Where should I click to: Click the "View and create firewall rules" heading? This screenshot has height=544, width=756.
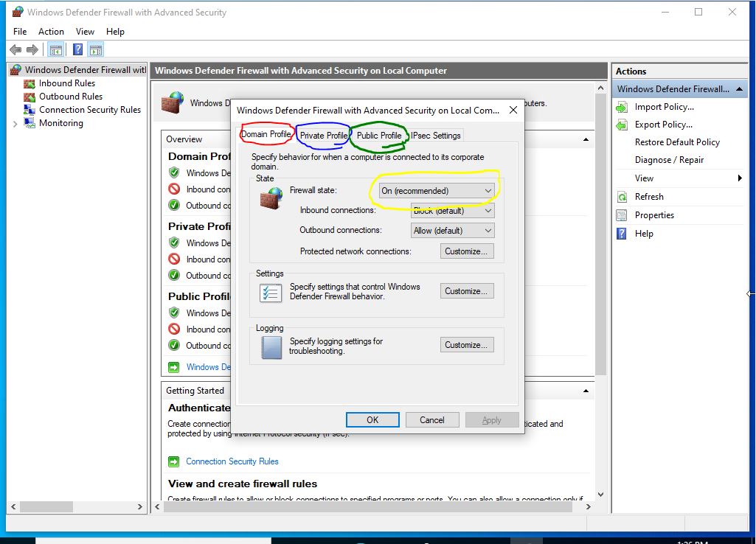coord(243,484)
